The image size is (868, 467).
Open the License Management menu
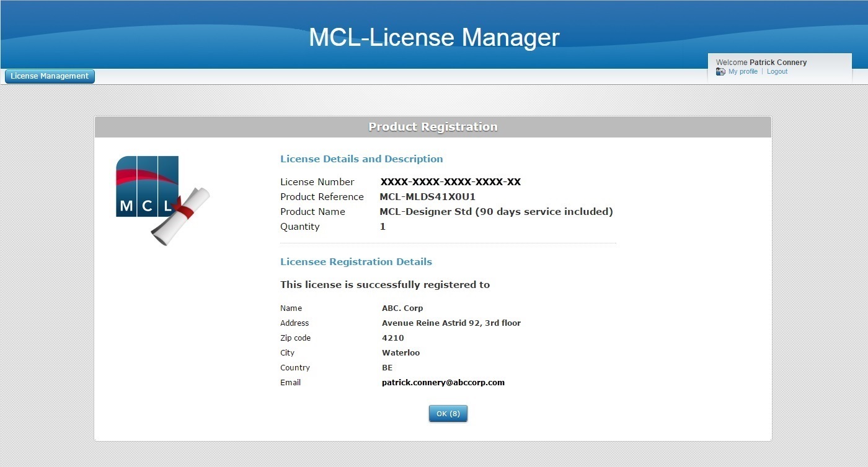(50, 76)
